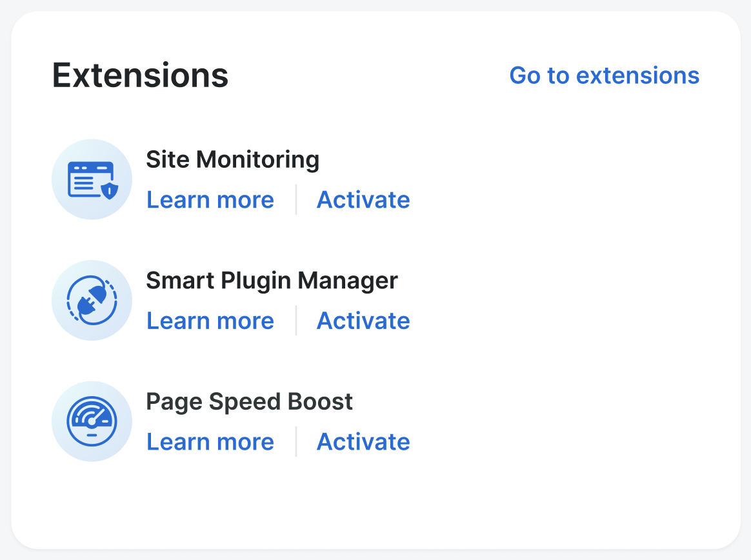Click the Page Speed Boost speedometer icon

pyautogui.click(x=92, y=421)
